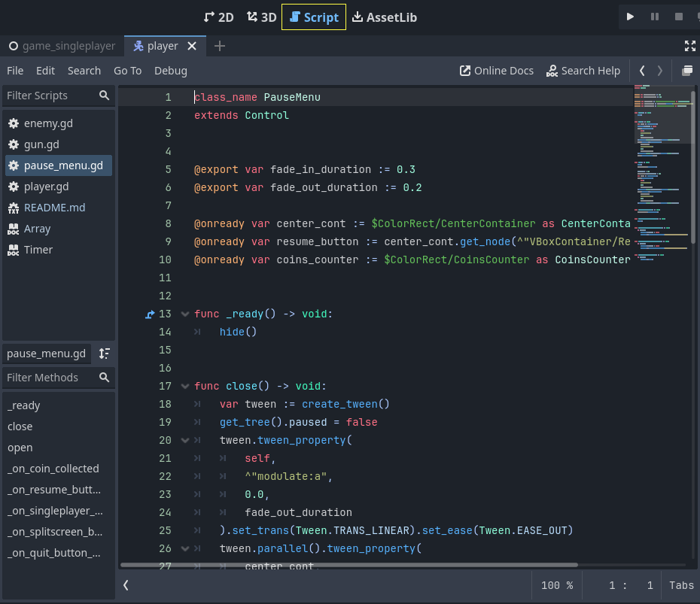
Task: Click magnifier icon in Filter Scripts field
Action: click(x=105, y=96)
